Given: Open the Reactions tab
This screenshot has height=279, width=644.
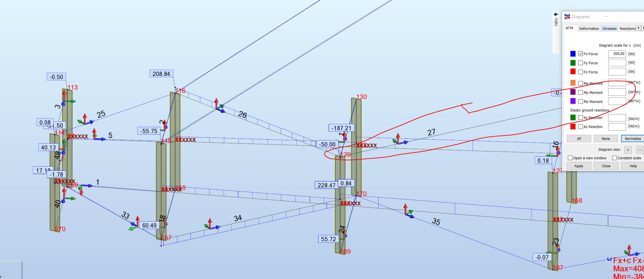Looking at the screenshot, I should [627, 28].
